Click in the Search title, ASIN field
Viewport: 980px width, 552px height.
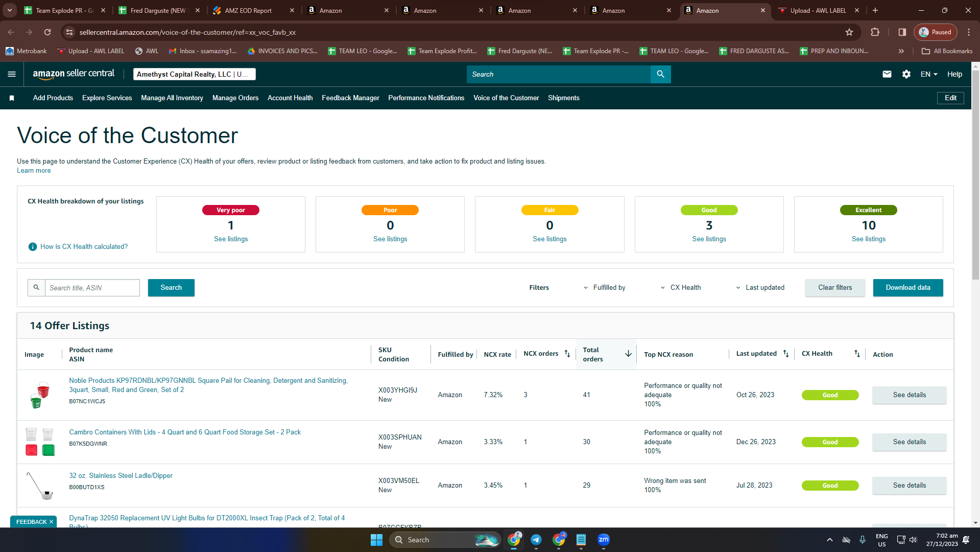pyautogui.click(x=92, y=288)
